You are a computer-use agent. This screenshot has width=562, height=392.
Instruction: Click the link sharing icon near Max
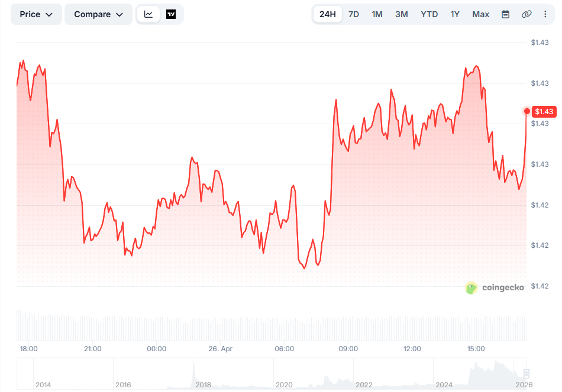[x=525, y=14]
